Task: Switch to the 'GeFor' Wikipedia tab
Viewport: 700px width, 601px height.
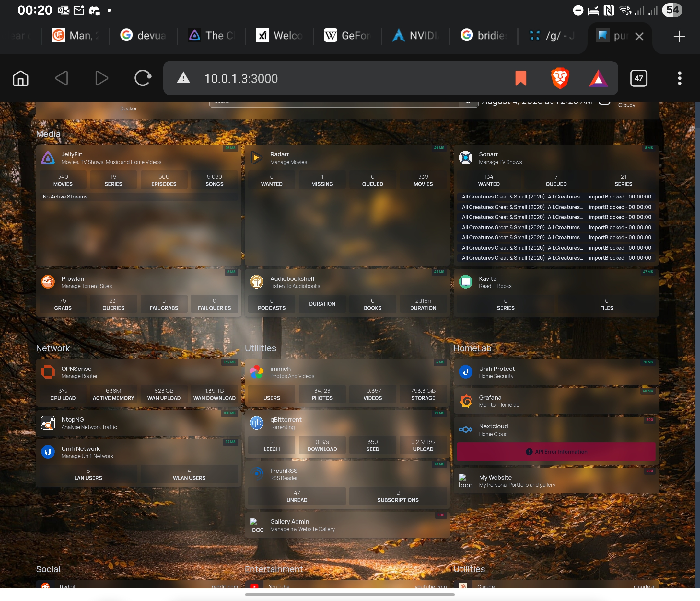Action: coord(348,35)
